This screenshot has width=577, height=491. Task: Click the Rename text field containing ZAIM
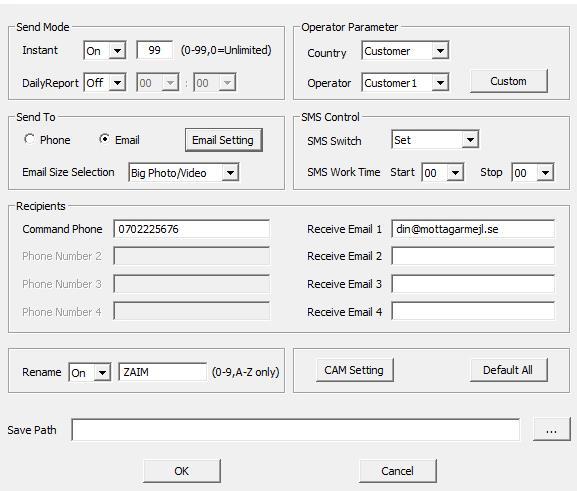click(x=163, y=372)
